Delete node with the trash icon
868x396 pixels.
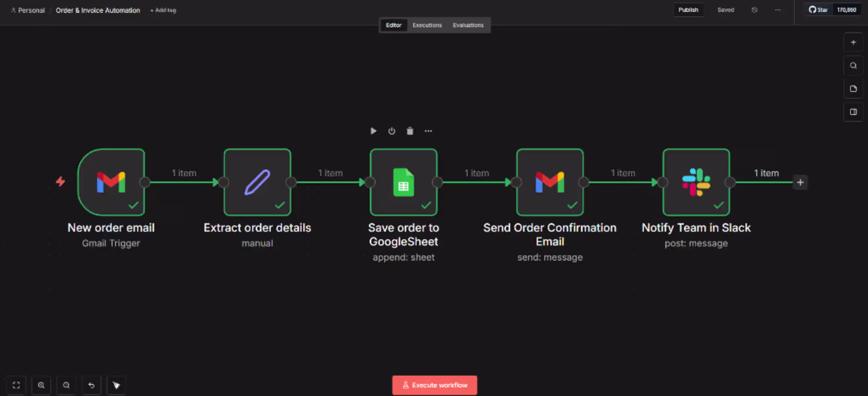(x=410, y=131)
